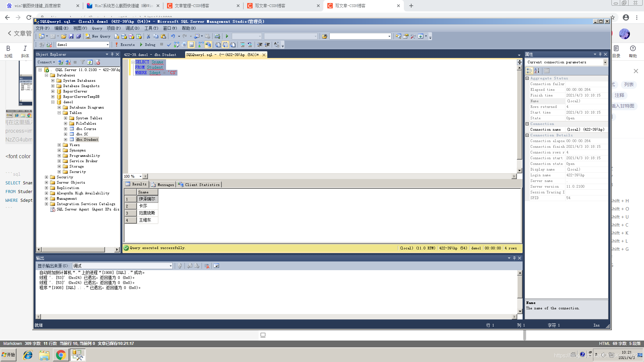644x362 pixels.
Task: Toggle Results to Grid icon
Action: [225, 45]
